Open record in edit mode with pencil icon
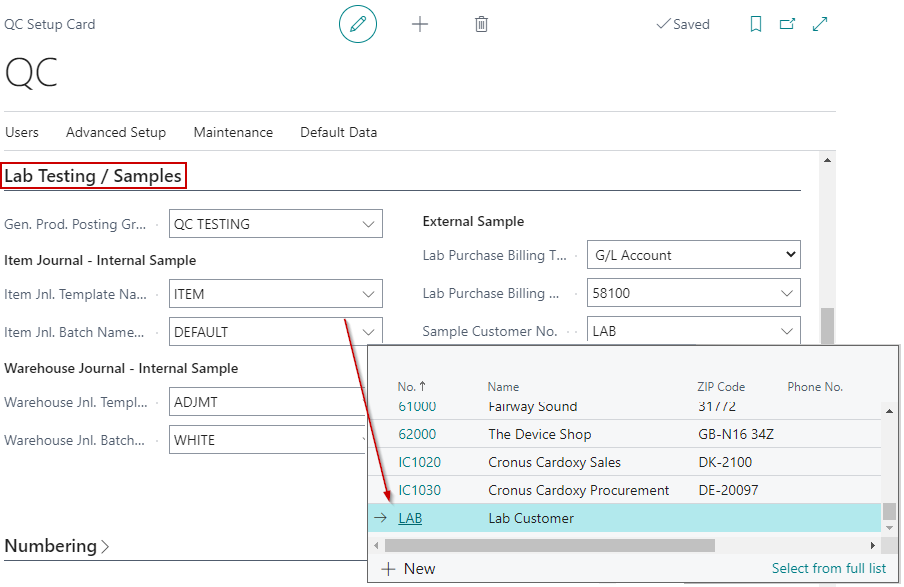Viewport: 904px width, 587px height. [x=358, y=23]
